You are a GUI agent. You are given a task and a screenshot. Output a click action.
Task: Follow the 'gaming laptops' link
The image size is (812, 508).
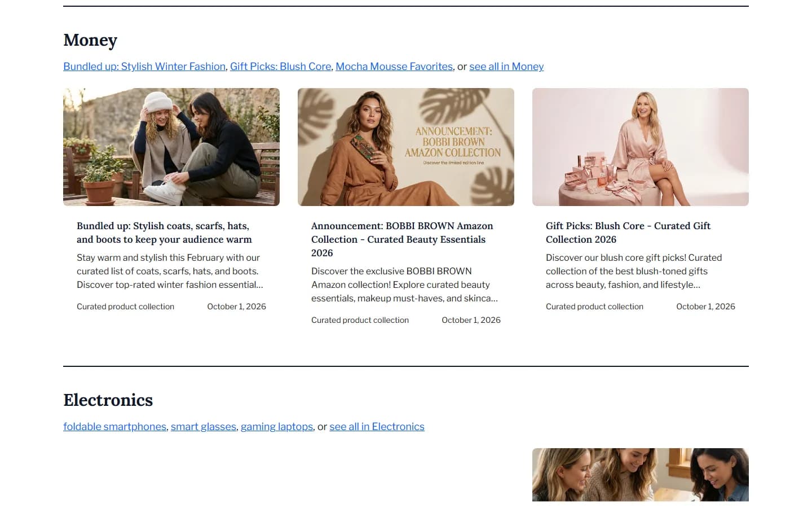[277, 427]
